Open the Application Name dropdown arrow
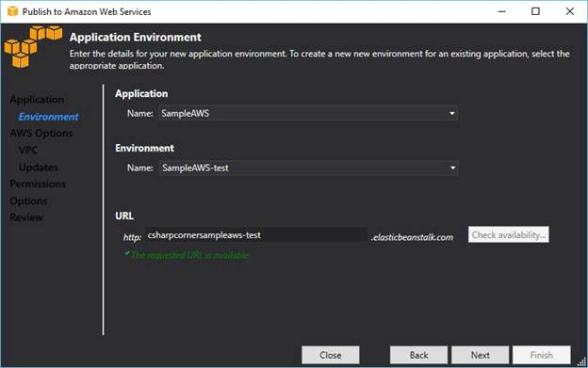The image size is (588, 368). tap(452, 114)
